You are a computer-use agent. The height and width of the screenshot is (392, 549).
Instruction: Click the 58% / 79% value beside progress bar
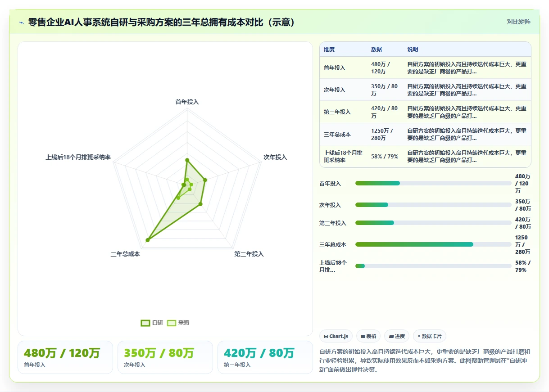tap(523, 266)
